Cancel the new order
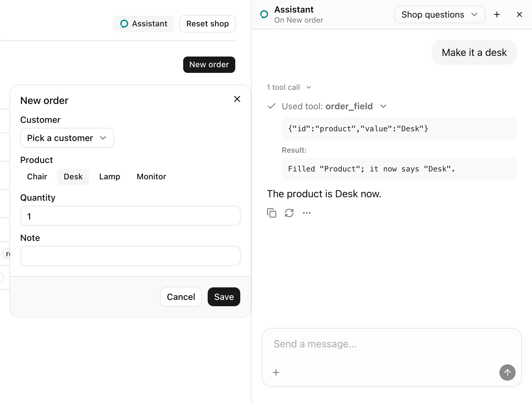Screen dimensions: 532x402 click(x=181, y=297)
